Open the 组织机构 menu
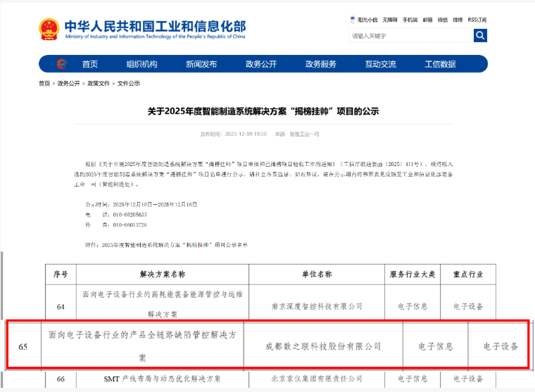Image resolution: width=535 pixels, height=392 pixels. coord(141,64)
